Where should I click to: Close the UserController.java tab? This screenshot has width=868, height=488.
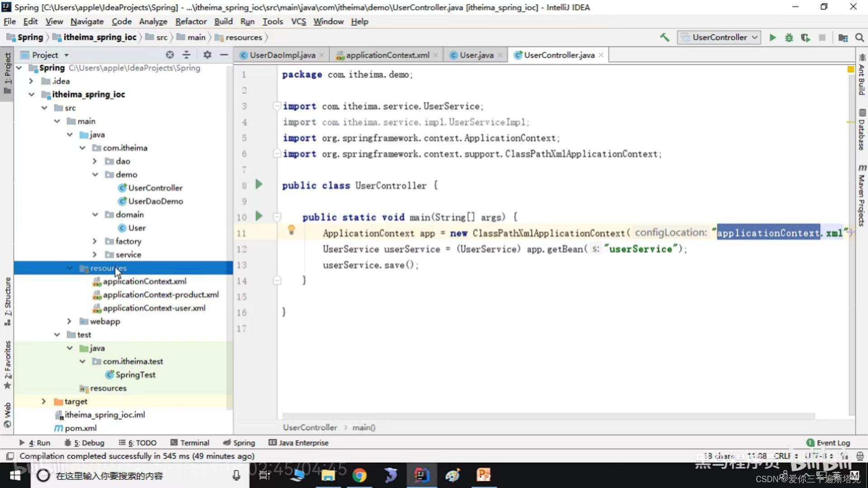[x=601, y=55]
